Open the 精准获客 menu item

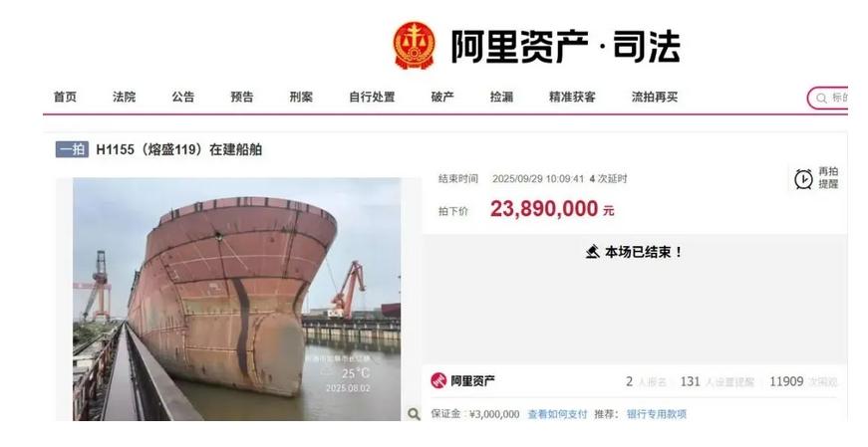572,97
